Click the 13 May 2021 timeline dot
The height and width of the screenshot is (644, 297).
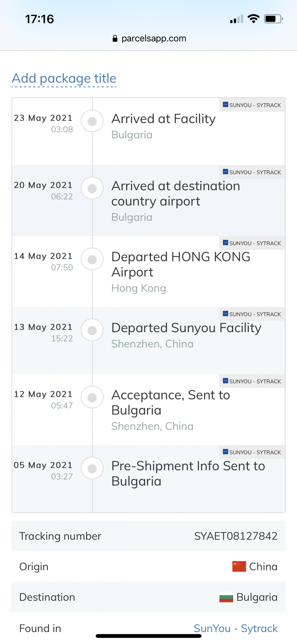pyautogui.click(x=92, y=330)
